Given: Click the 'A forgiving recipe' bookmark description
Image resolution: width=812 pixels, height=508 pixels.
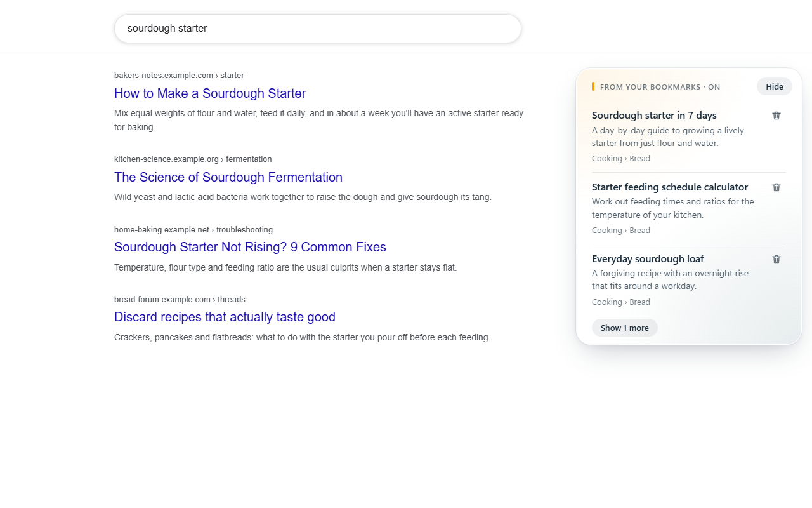Looking at the screenshot, I should pyautogui.click(x=671, y=280).
